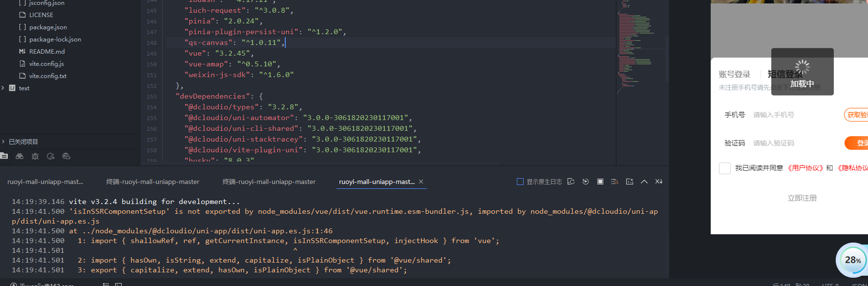Expand the 已关闭项目 section
Screen dimensions: 868x286
click(x=3, y=142)
